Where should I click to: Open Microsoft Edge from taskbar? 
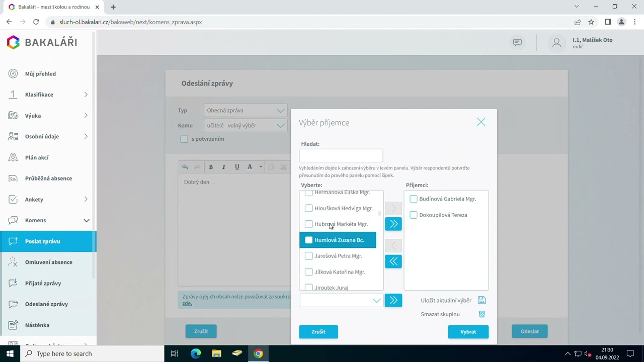pos(196,353)
